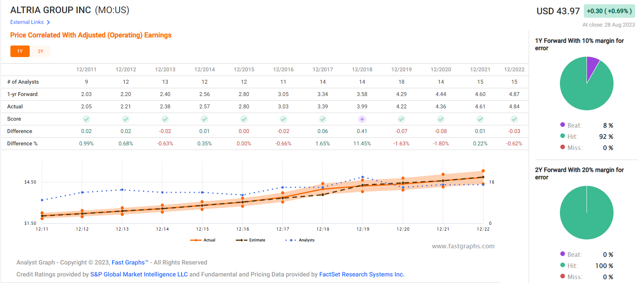
Task: Click the 12/2012 score checkmark icon
Action: (x=126, y=119)
